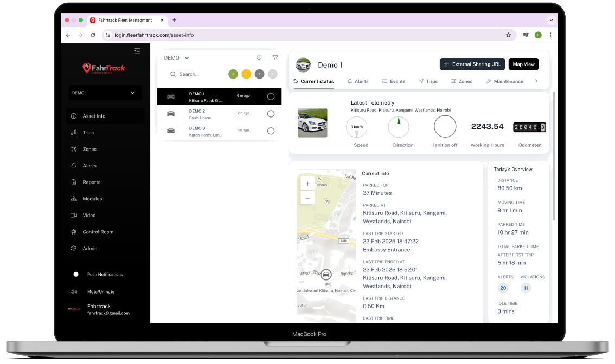Switch to the Alerts tab
Image resolution: width=615 pixels, height=364 pixels.
point(358,81)
